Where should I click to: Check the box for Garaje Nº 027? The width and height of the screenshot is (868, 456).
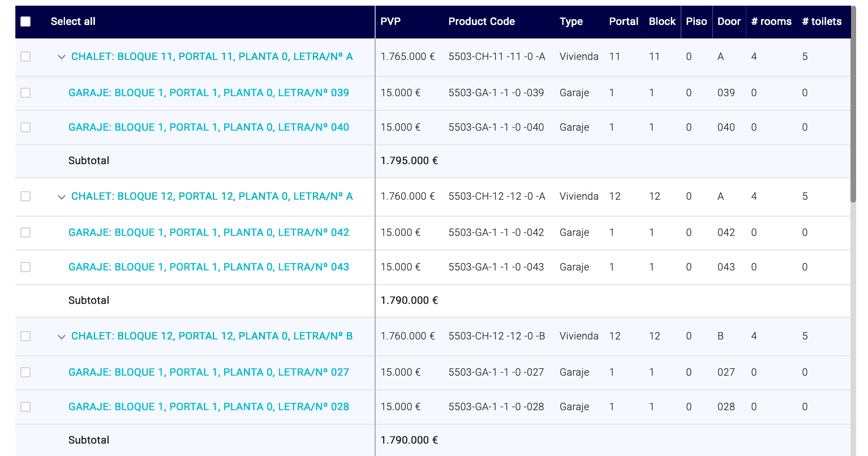point(25,372)
